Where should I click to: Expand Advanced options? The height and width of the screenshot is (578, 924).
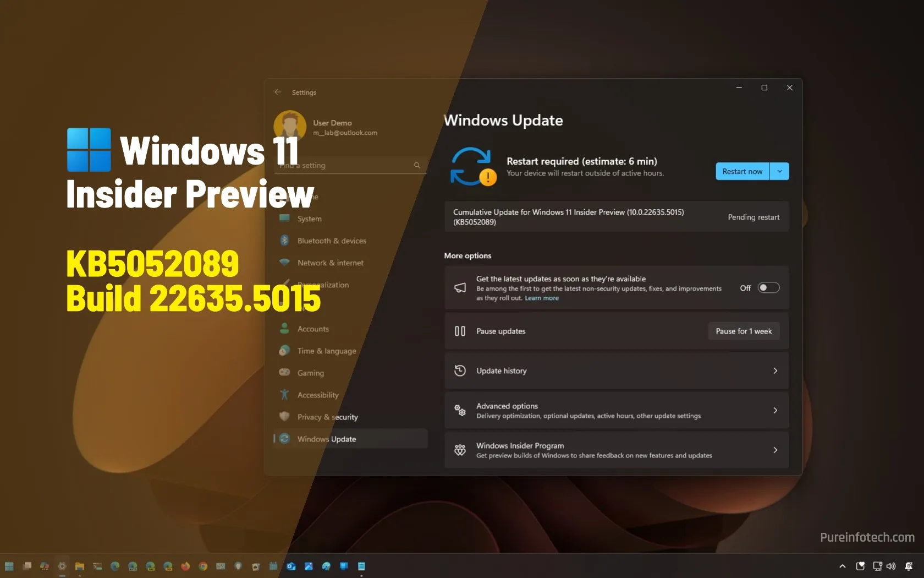(615, 410)
